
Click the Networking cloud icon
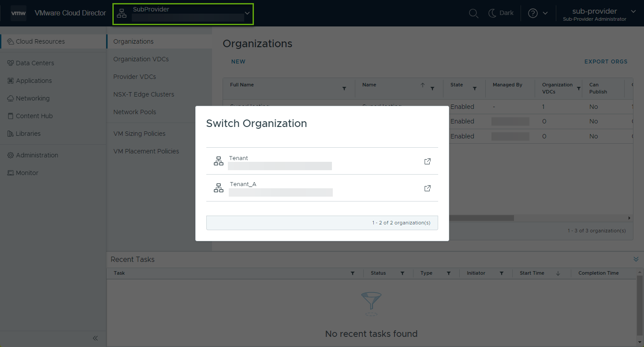click(11, 98)
